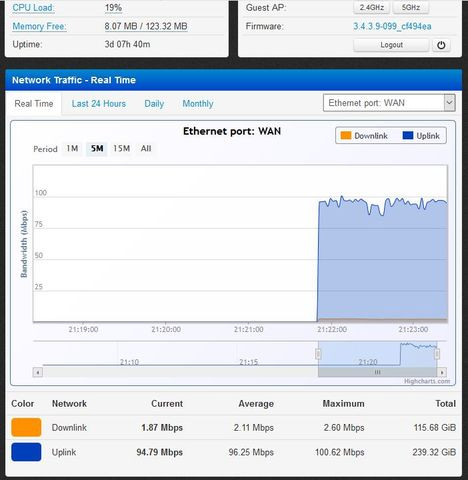Switch to the Daily tab

154,104
